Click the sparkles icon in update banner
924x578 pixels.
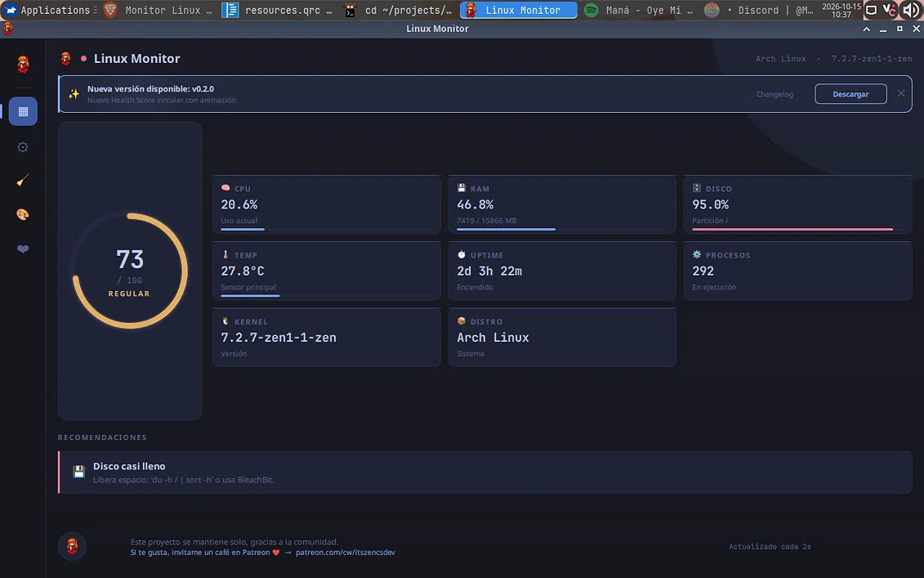click(74, 94)
